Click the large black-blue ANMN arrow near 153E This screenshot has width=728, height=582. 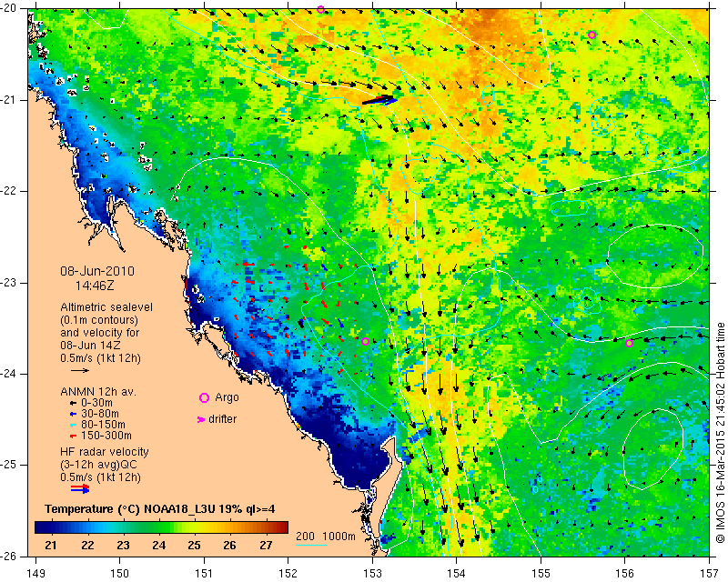[380, 100]
